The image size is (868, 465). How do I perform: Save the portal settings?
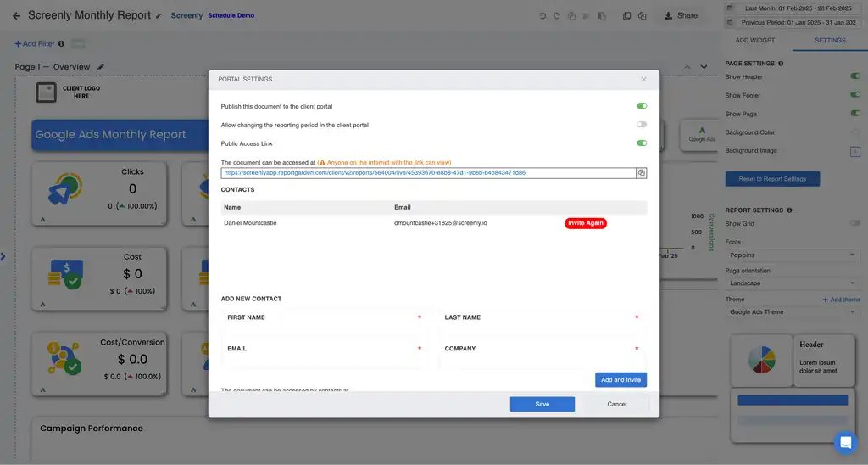point(542,404)
